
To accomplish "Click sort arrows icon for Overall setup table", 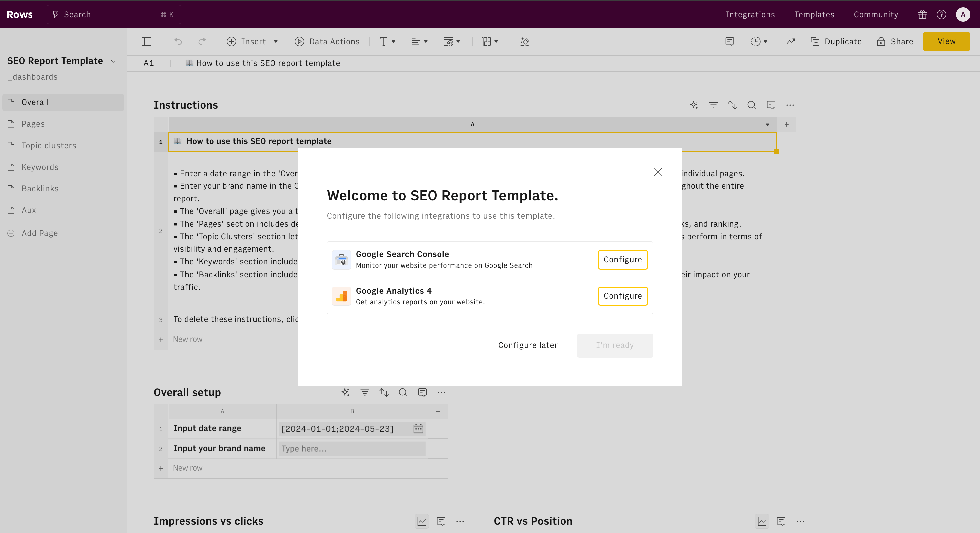I will (x=384, y=392).
